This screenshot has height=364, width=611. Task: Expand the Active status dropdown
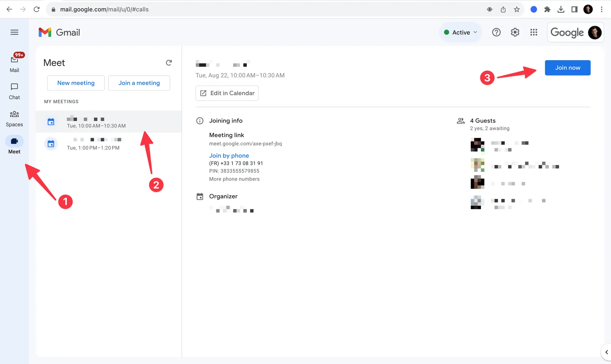point(460,32)
